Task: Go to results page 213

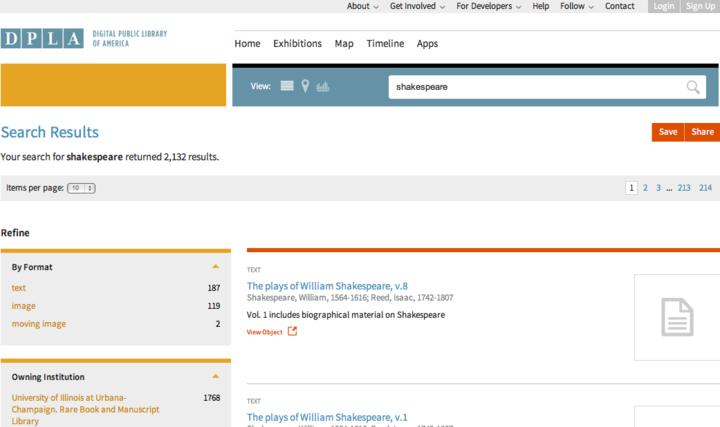Action: pyautogui.click(x=684, y=188)
